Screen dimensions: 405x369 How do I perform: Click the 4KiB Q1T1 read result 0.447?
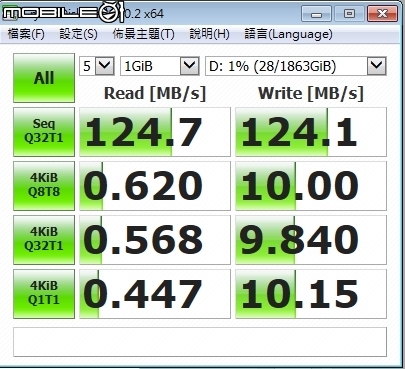point(155,294)
